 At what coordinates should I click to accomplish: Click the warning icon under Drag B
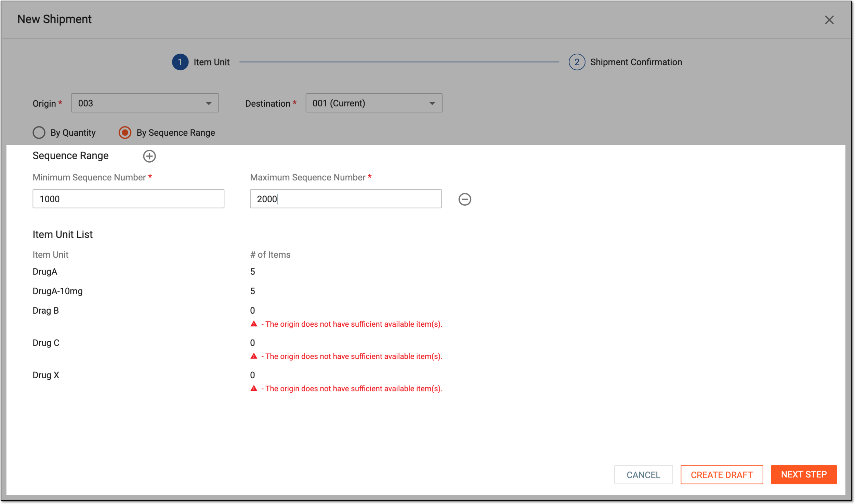pyautogui.click(x=253, y=324)
